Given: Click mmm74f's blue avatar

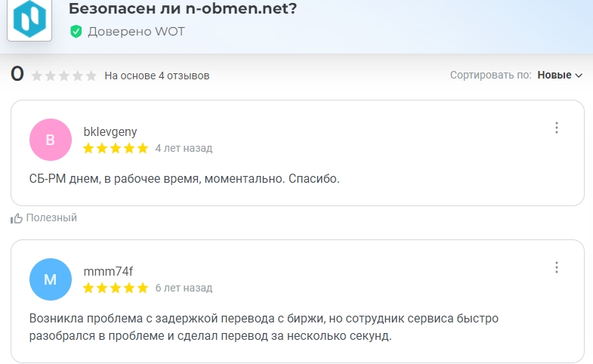Looking at the screenshot, I should [x=50, y=279].
